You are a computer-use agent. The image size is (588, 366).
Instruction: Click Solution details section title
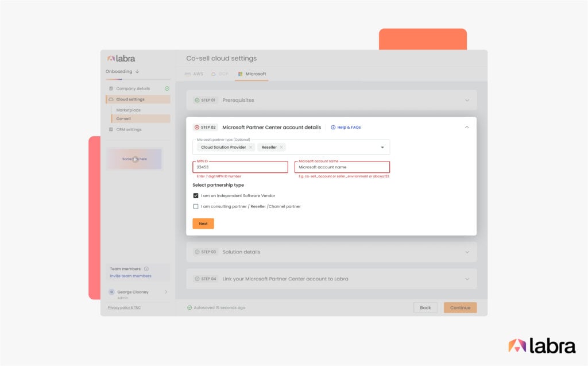pos(241,252)
